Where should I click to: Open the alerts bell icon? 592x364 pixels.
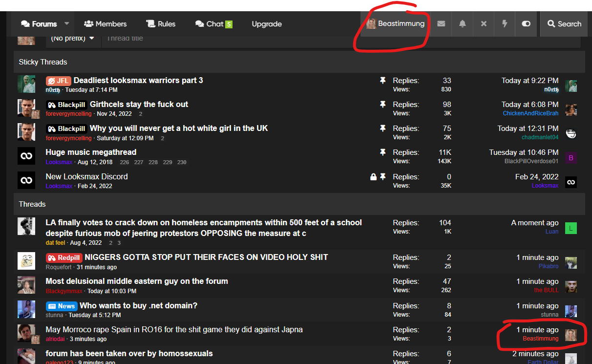pos(462,24)
